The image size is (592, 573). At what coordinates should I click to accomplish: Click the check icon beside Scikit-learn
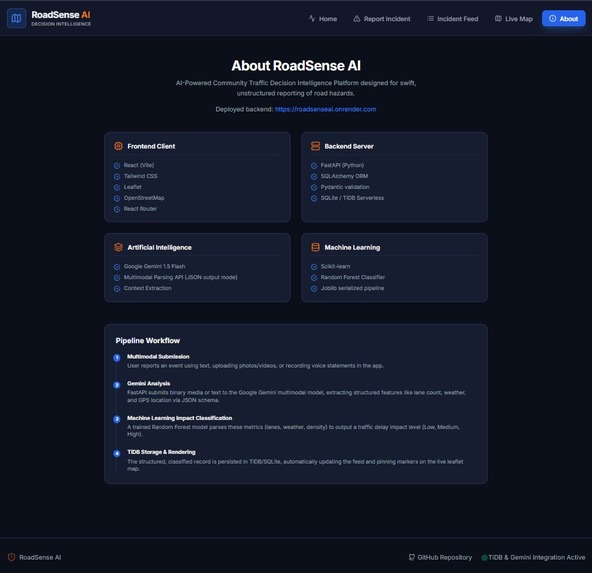[314, 266]
